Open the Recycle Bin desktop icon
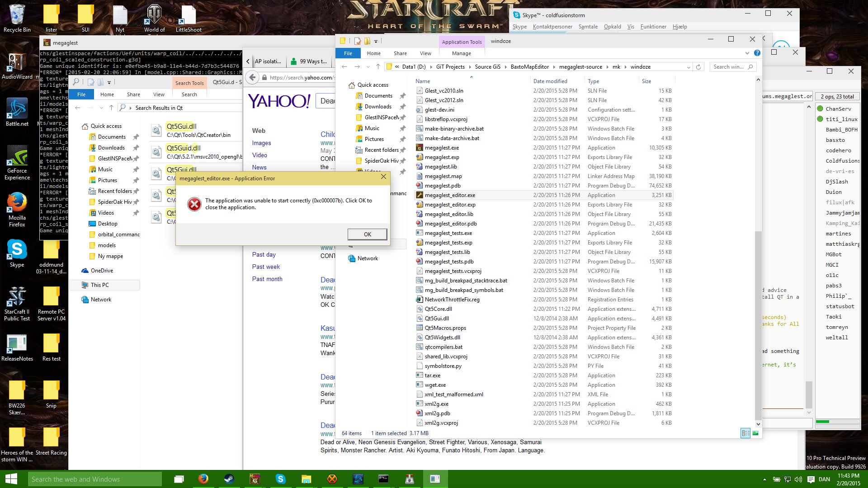The height and width of the screenshot is (488, 868). pyautogui.click(x=17, y=19)
